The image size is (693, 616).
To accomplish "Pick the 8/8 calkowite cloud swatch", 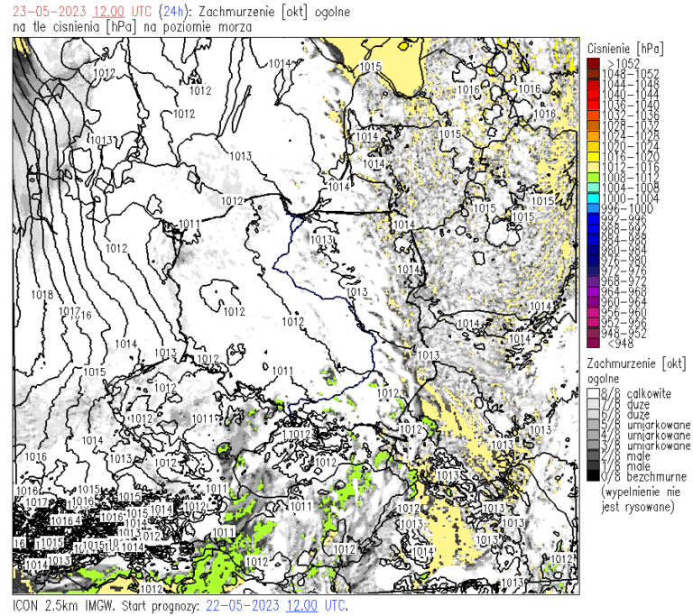I will click(593, 393).
